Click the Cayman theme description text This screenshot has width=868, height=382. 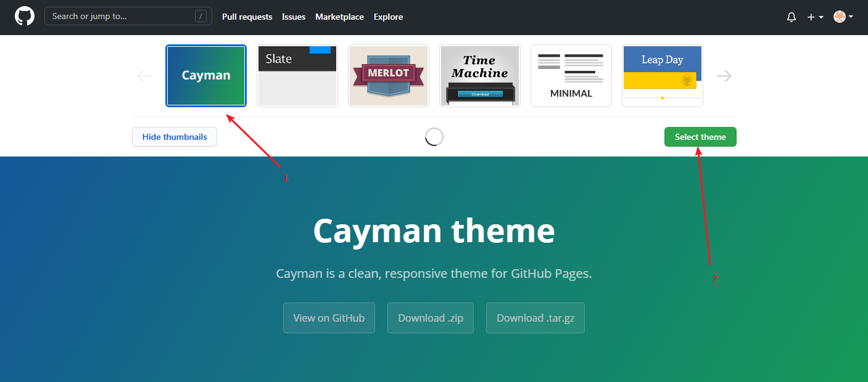[434, 274]
